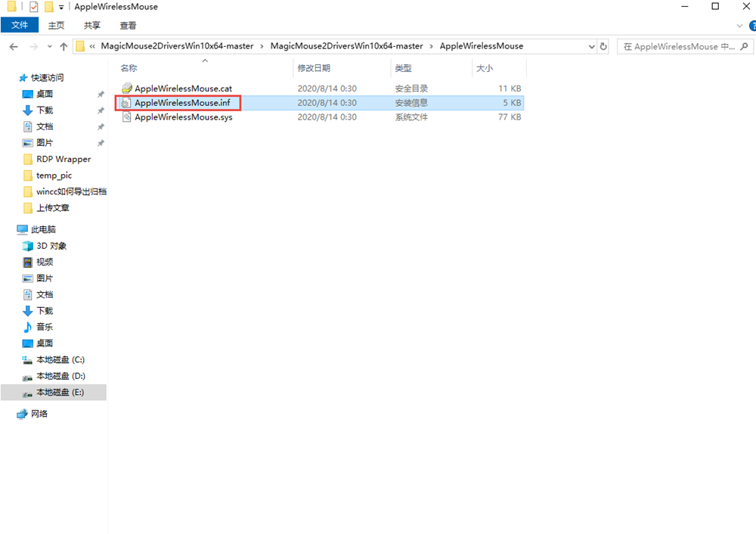
Task: Click the AppleWirelessMouse.cat file icon
Action: click(127, 88)
